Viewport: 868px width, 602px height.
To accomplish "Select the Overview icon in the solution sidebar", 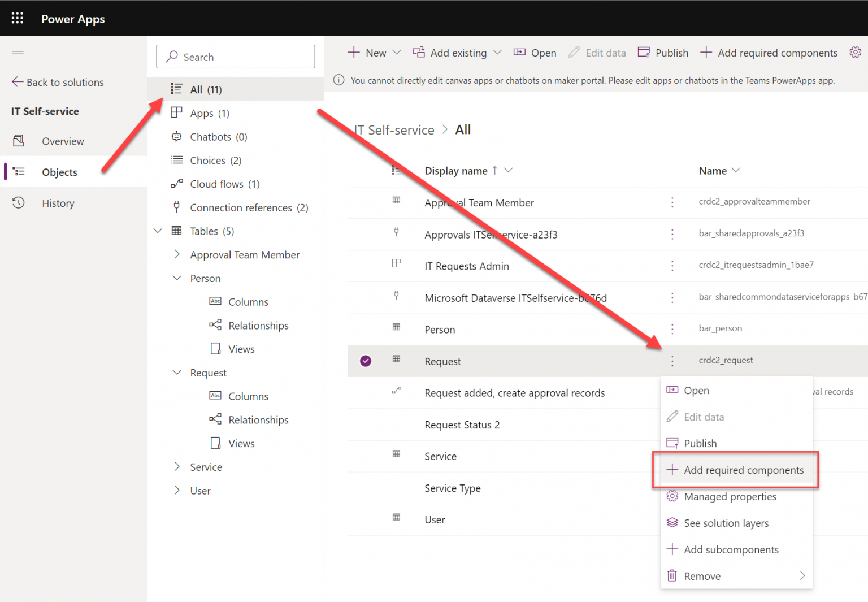I will (x=19, y=141).
